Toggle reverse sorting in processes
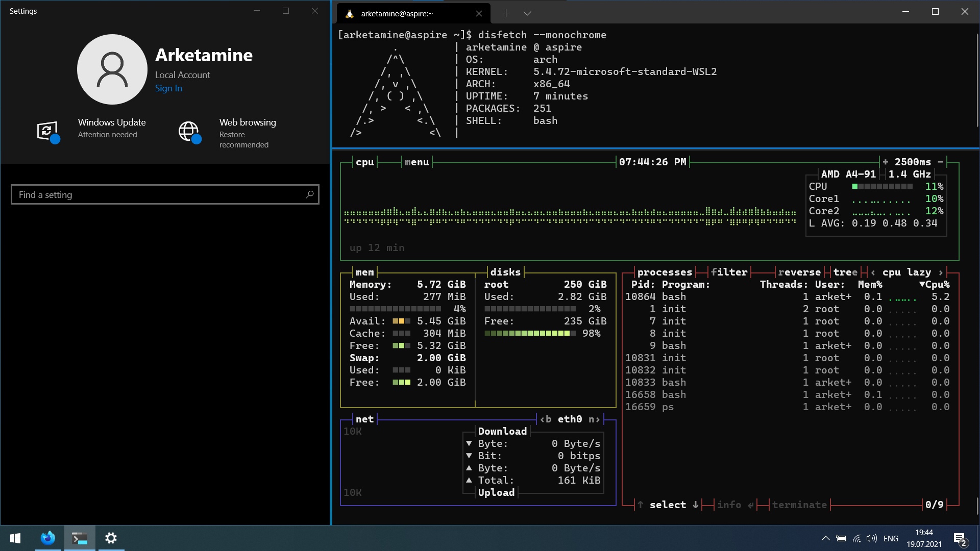The width and height of the screenshot is (980, 551). [x=799, y=272]
